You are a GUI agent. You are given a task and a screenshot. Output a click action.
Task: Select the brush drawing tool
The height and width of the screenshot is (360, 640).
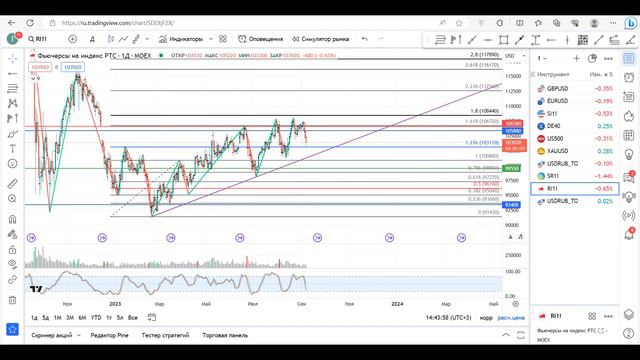click(13, 133)
